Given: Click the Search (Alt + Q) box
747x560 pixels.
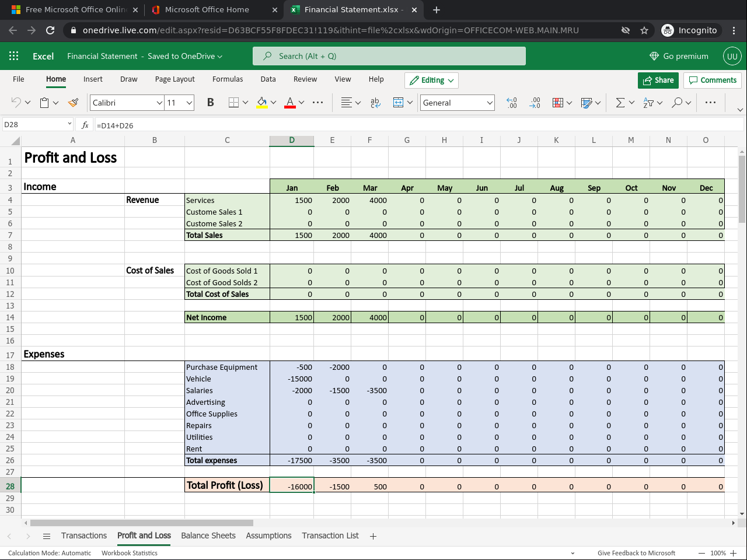Looking at the screenshot, I should [389, 56].
